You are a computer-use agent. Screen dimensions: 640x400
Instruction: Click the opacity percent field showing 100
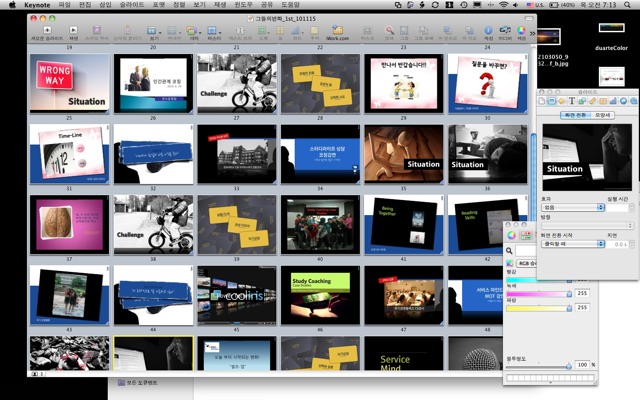pyautogui.click(x=582, y=364)
